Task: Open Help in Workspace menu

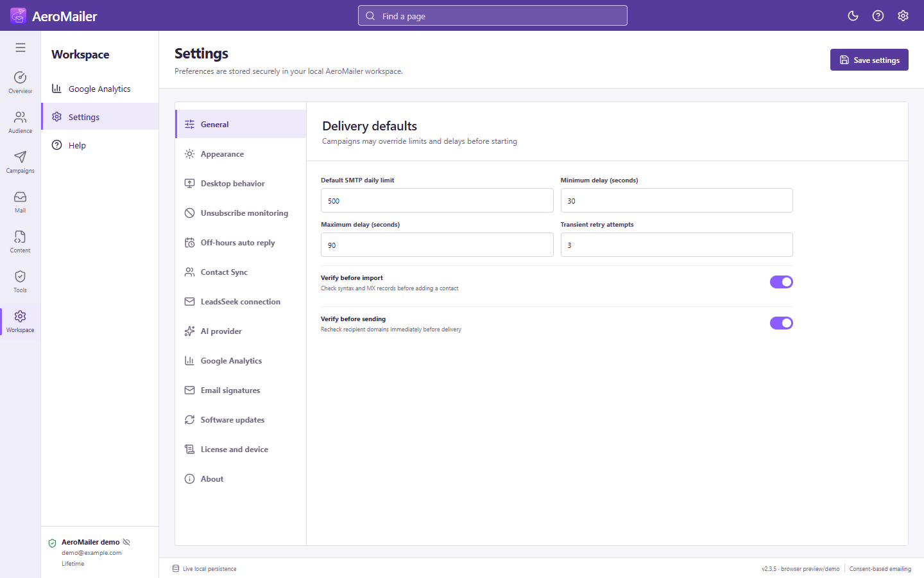Action: click(x=100, y=145)
